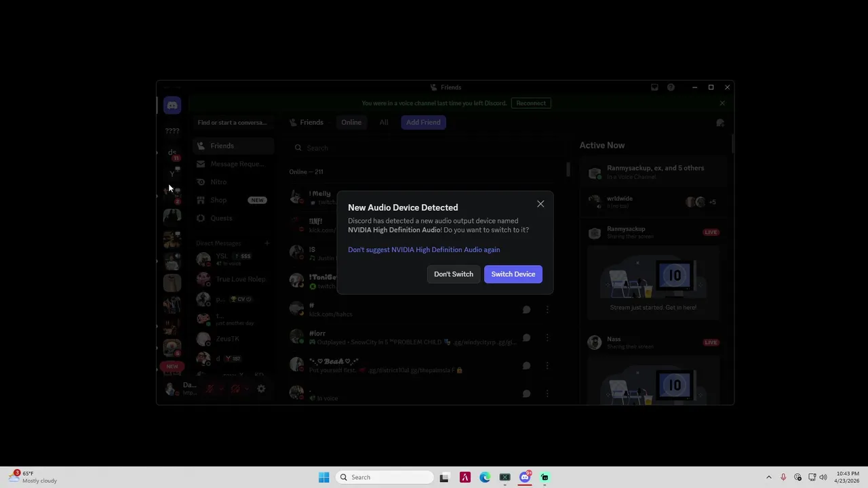Image resolution: width=868 pixels, height=488 pixels.
Task: Open User Settings gear
Action: coord(261,389)
